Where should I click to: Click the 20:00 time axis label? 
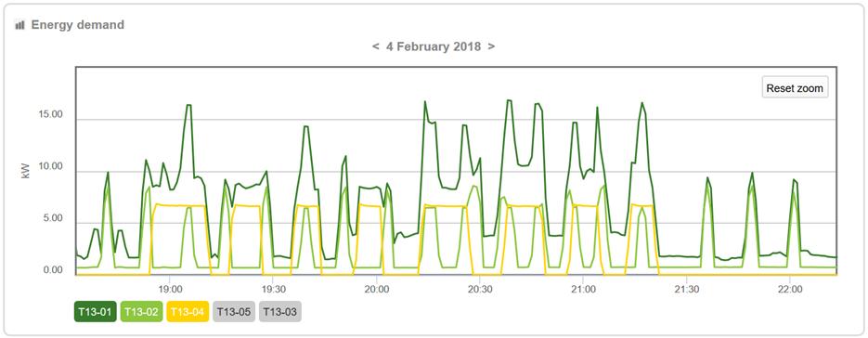pyautogui.click(x=376, y=289)
